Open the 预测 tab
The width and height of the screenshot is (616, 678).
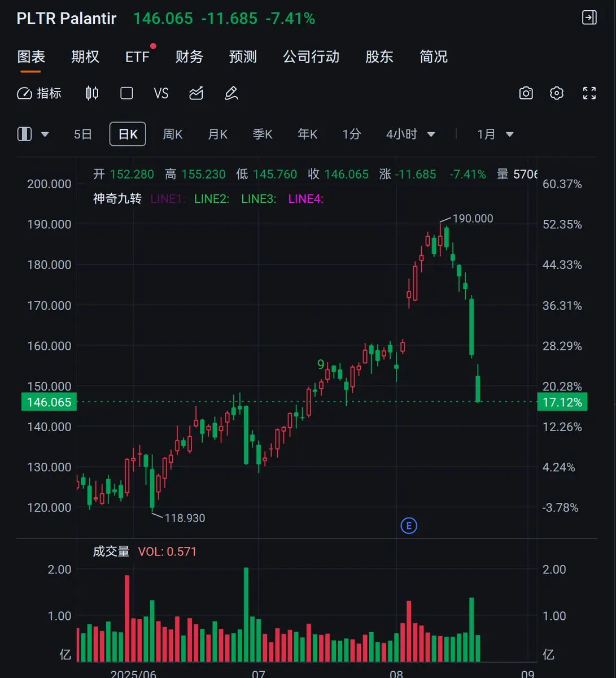243,56
